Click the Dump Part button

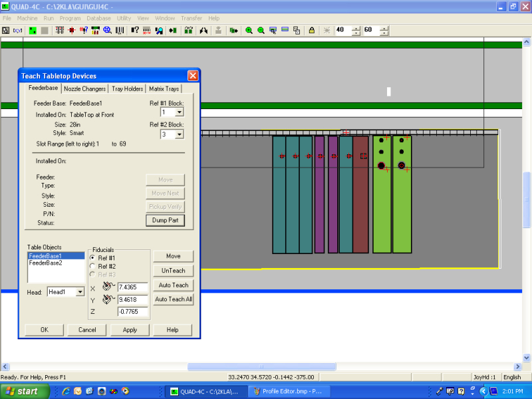165,220
